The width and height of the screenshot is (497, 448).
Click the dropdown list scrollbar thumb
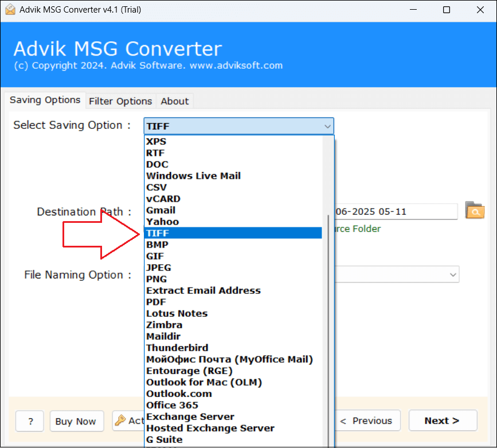[328, 331]
